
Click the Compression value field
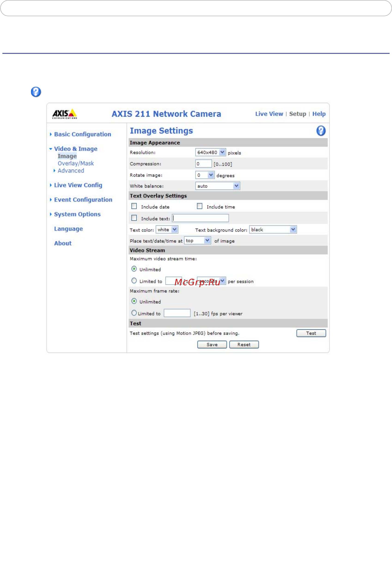204,164
